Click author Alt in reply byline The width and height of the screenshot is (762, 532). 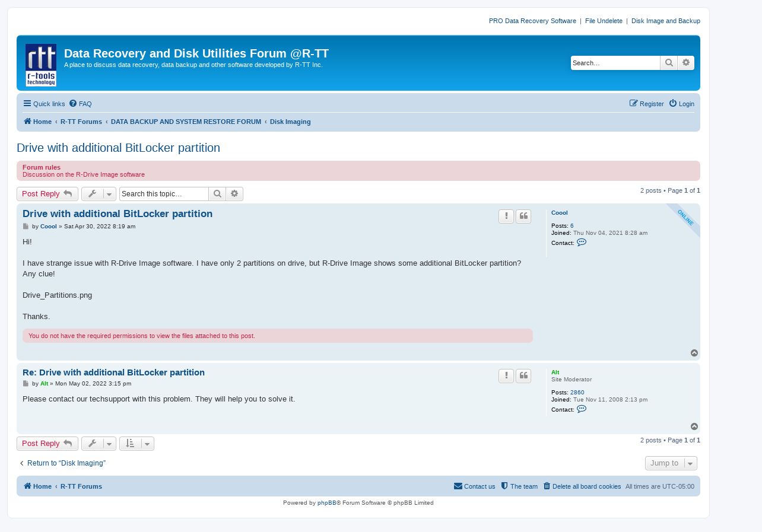coord(45,384)
